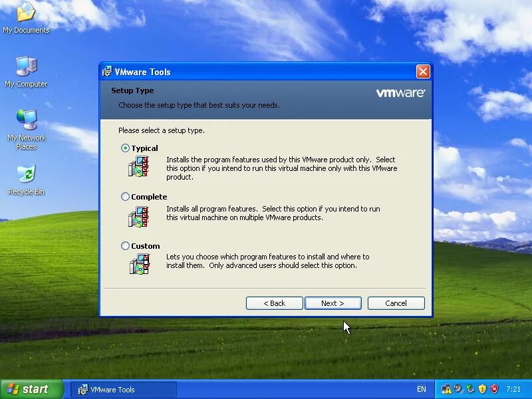Viewport: 532px width, 399px height.
Task: Select the Typical setup type radio button
Action: pos(125,148)
